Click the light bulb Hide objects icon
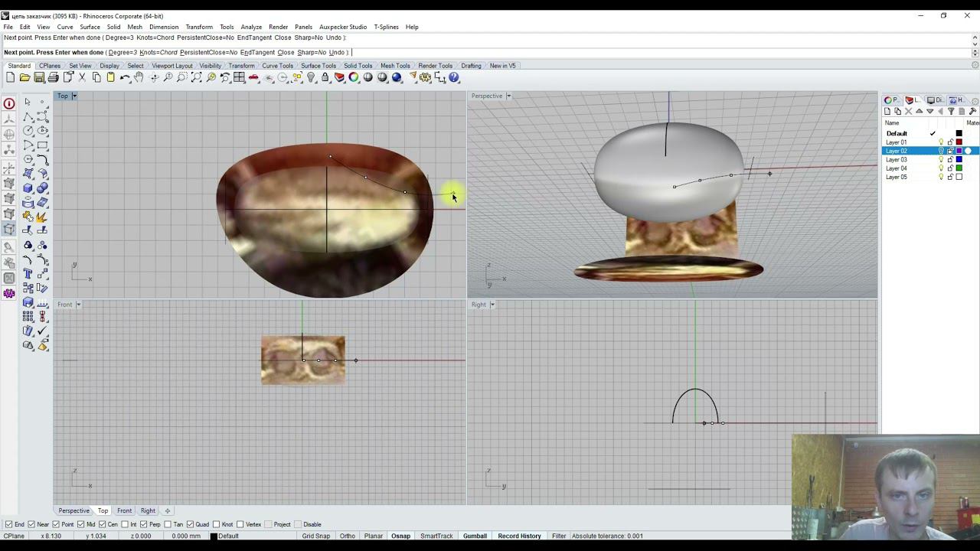The width and height of the screenshot is (980, 551). (312, 77)
